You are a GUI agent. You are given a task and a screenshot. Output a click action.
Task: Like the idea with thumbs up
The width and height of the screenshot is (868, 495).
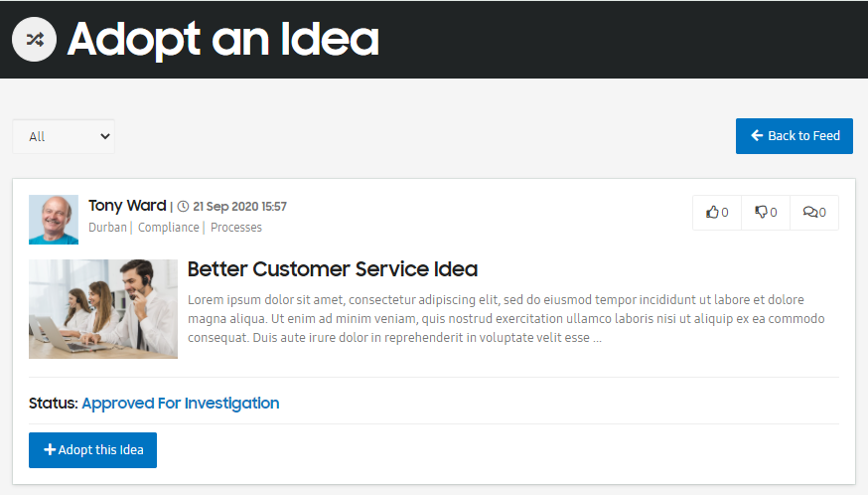717,213
